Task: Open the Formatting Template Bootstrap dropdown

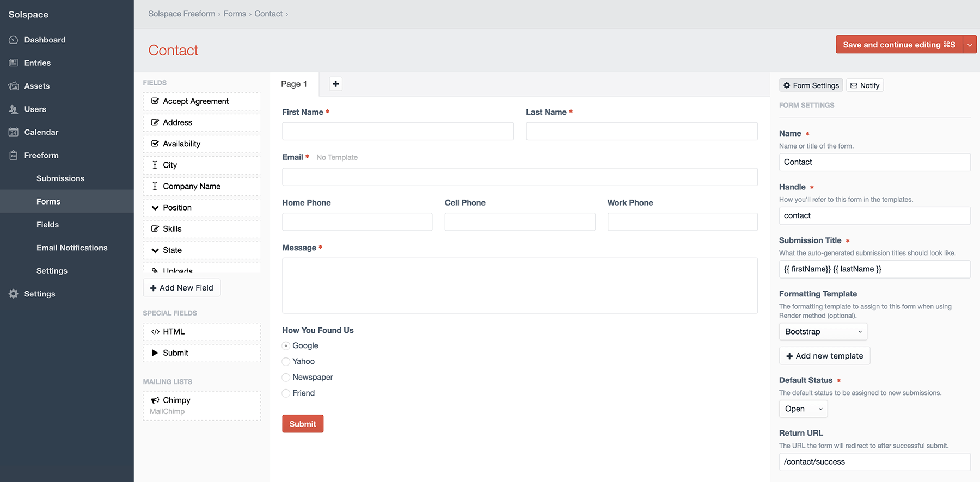Action: click(823, 332)
